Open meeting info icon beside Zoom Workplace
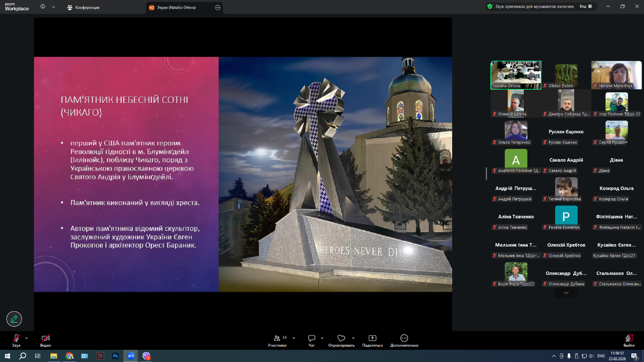The height and width of the screenshot is (362, 644). tap(43, 7)
